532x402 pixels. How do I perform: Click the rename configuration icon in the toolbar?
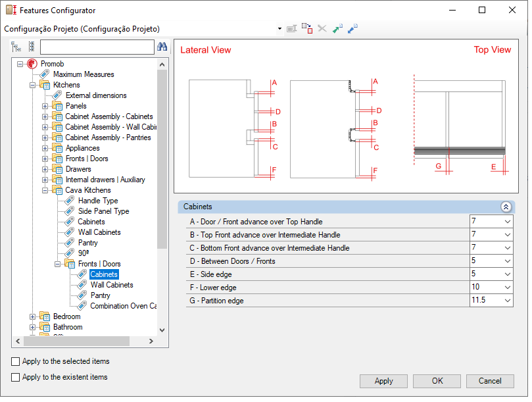[291, 29]
